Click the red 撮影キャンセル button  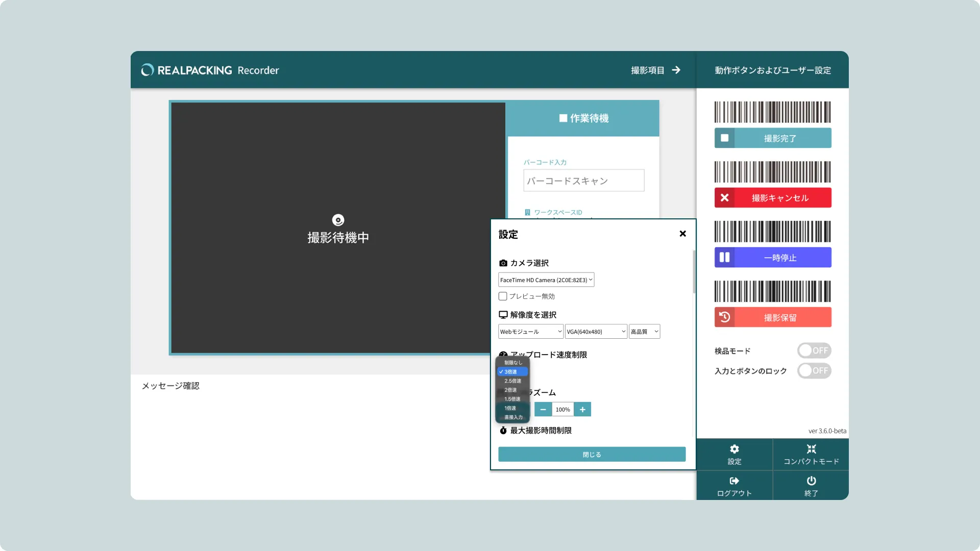779,198
